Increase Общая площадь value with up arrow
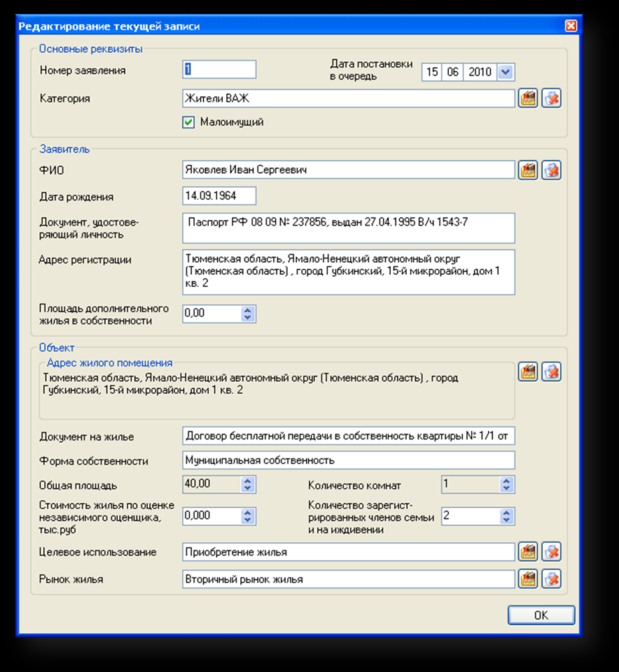Screen dimensions: 619x672 click(x=248, y=480)
